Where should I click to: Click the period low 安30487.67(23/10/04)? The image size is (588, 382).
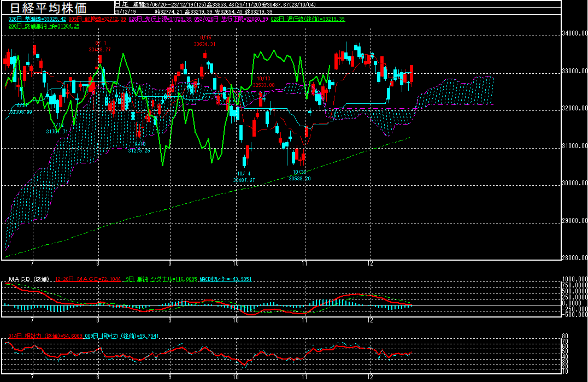289,4
